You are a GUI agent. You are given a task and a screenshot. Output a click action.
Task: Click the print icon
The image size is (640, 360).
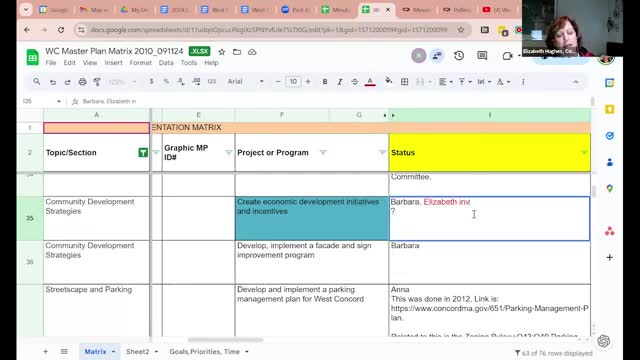(82, 82)
